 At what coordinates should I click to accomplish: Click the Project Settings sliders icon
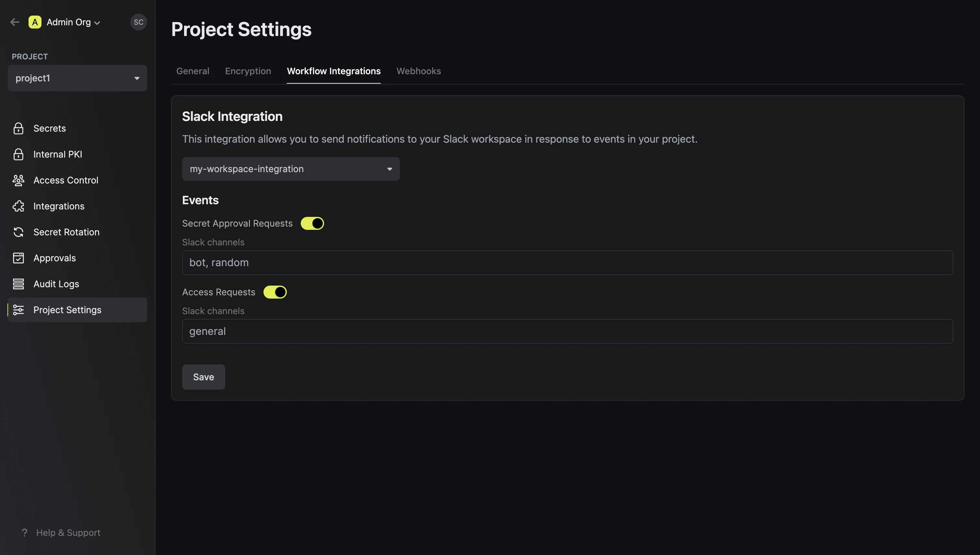tap(18, 310)
